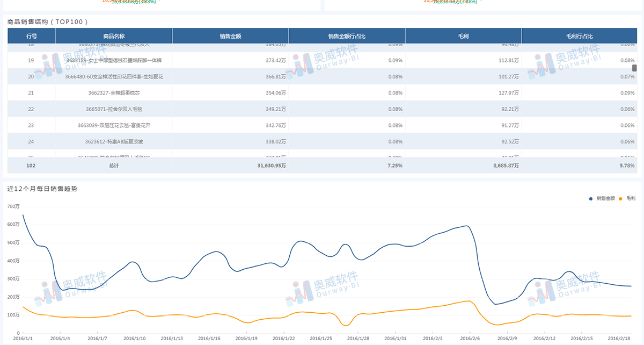Viewport: 644px width, 345px height.
Task: Click the 毛利行占比 column header
Action: [580, 36]
